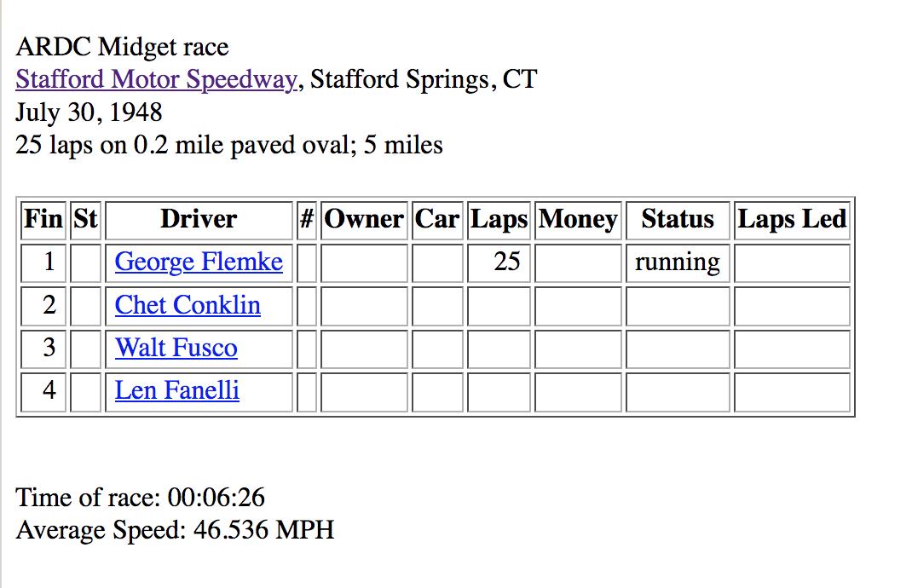Click the # column header
Image resolution: width=912 pixels, height=588 pixels.
[x=307, y=220]
